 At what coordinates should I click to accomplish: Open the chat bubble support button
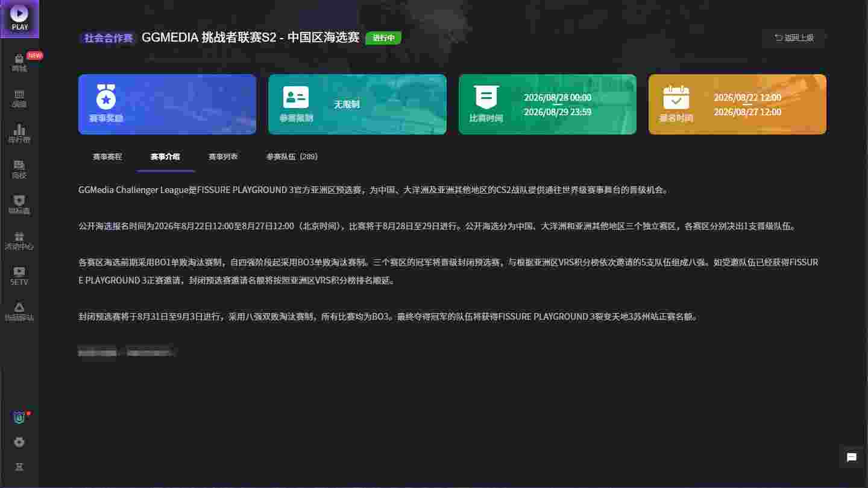click(852, 457)
